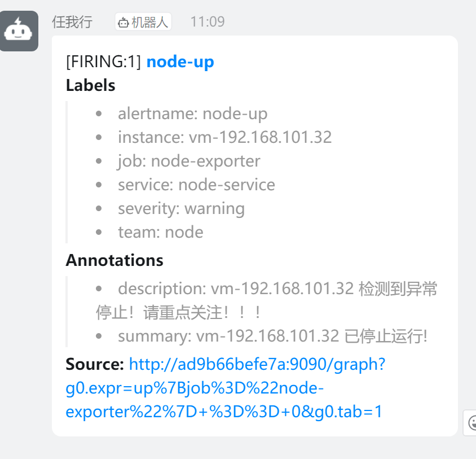Screen dimensions: 476x459
Task: Click sender name 任我行
Action: point(72,22)
